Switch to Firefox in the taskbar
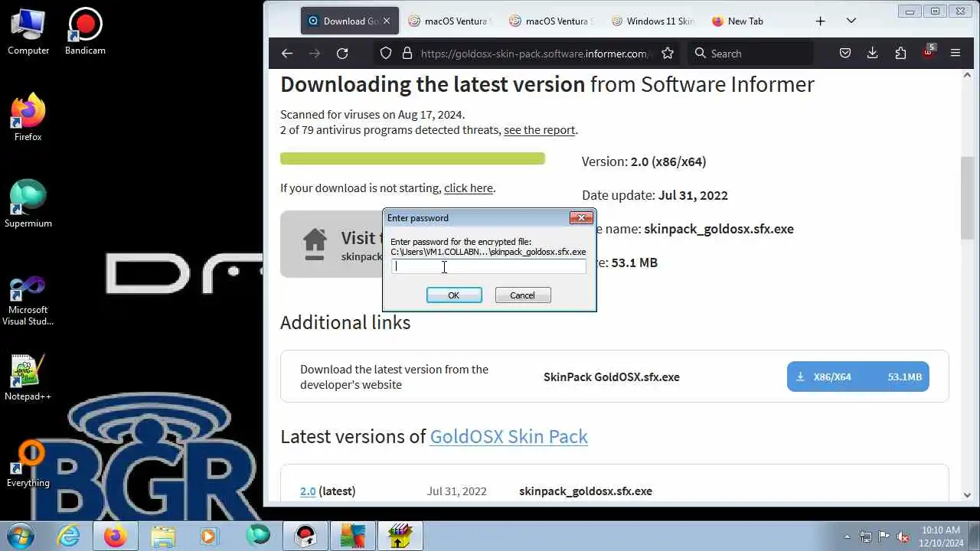 [116, 535]
